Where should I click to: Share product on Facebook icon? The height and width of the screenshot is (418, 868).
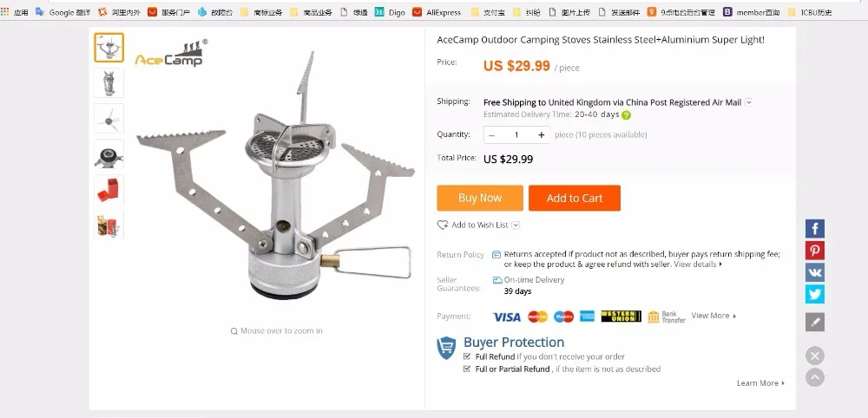click(814, 228)
